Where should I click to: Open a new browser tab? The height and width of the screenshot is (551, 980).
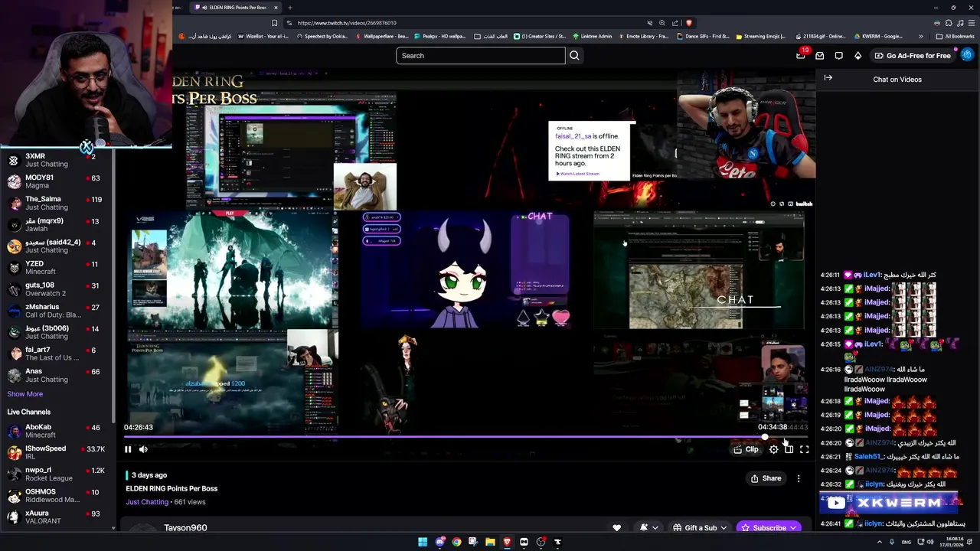289,8
